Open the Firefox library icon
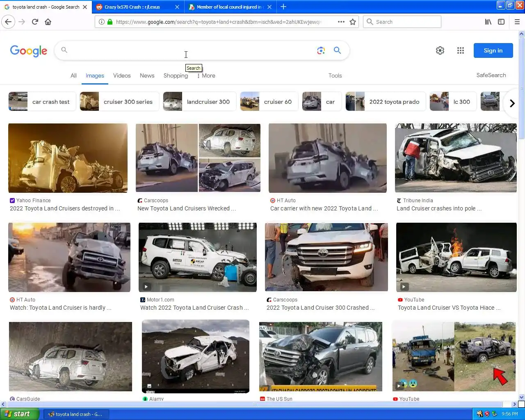Viewport: 525px width, 420px height. coord(488,22)
